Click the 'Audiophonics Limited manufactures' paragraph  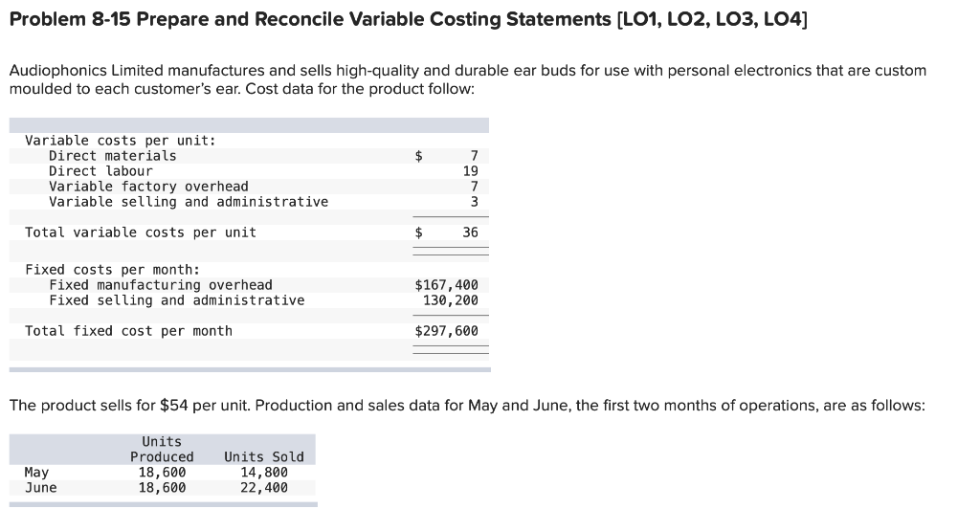[467, 79]
